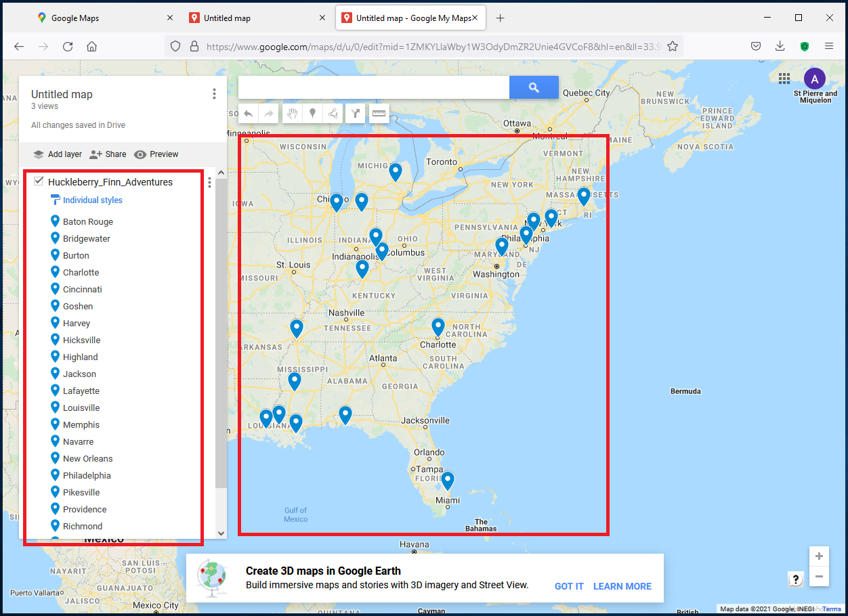This screenshot has height=616, width=848.
Task: Select the hand pan tool
Action: (292, 114)
